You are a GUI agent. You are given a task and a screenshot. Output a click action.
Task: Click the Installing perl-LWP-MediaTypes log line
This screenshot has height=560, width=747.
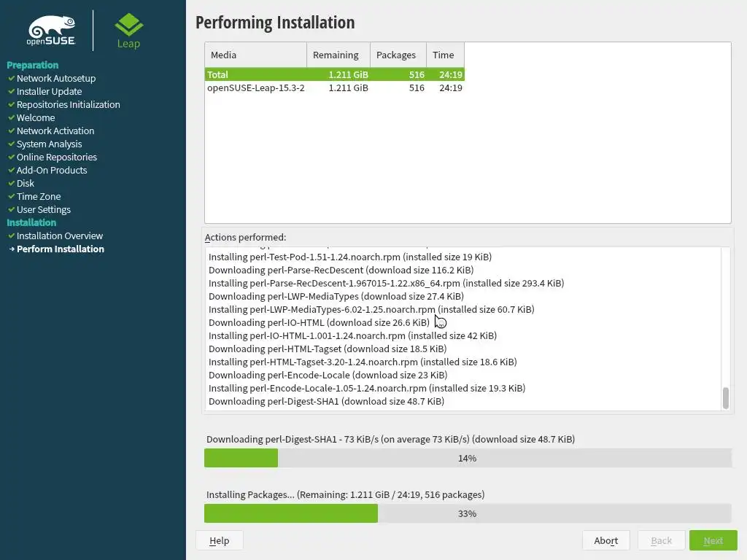tap(371, 309)
